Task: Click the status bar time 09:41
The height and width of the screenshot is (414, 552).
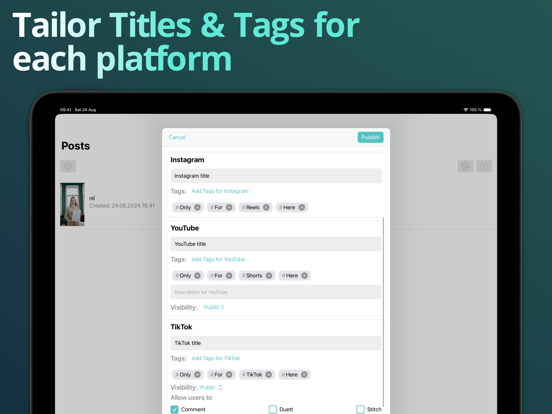Action: tap(65, 110)
